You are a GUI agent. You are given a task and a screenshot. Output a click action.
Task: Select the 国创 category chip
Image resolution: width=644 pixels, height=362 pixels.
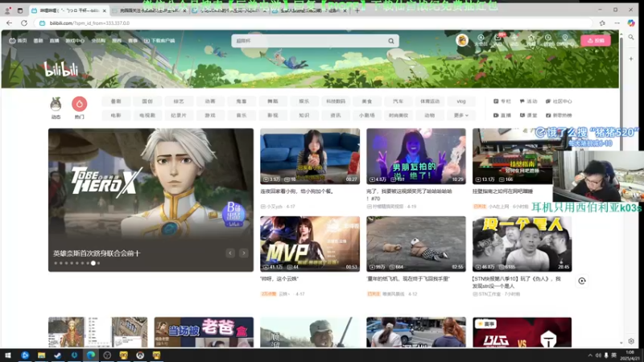click(x=147, y=101)
